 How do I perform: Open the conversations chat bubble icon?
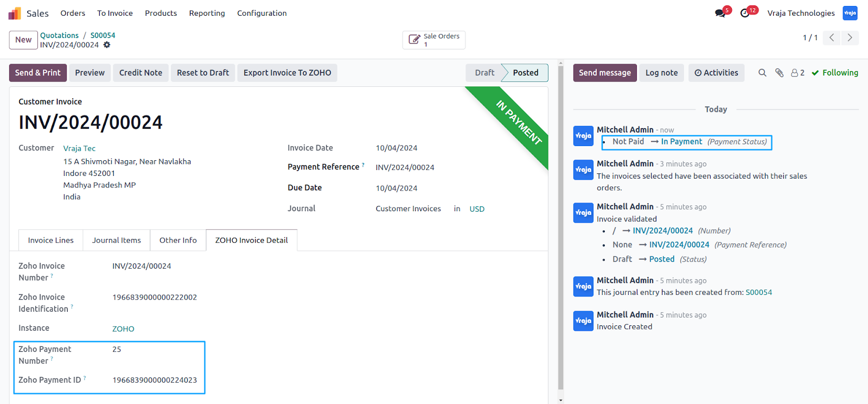[720, 13]
